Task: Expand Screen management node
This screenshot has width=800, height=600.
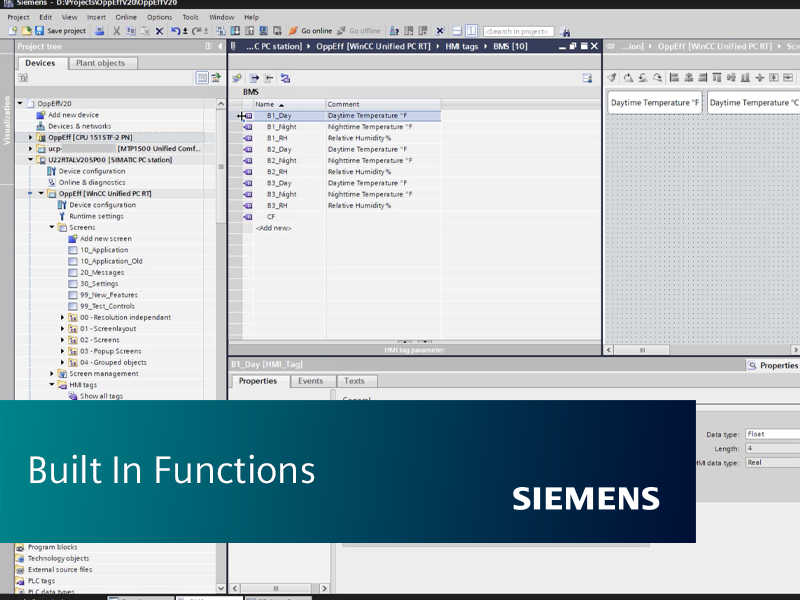Action: (x=52, y=373)
